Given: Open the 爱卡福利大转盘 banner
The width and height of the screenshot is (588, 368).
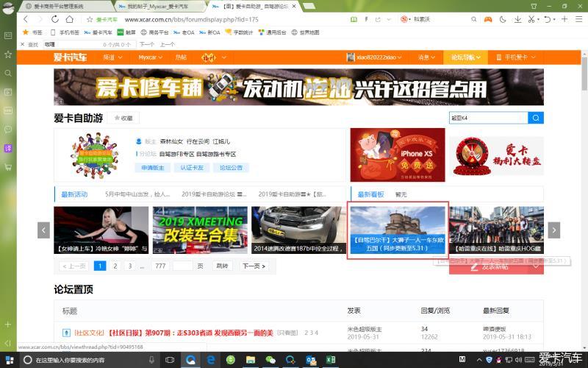Looking at the screenshot, I should click(x=496, y=155).
